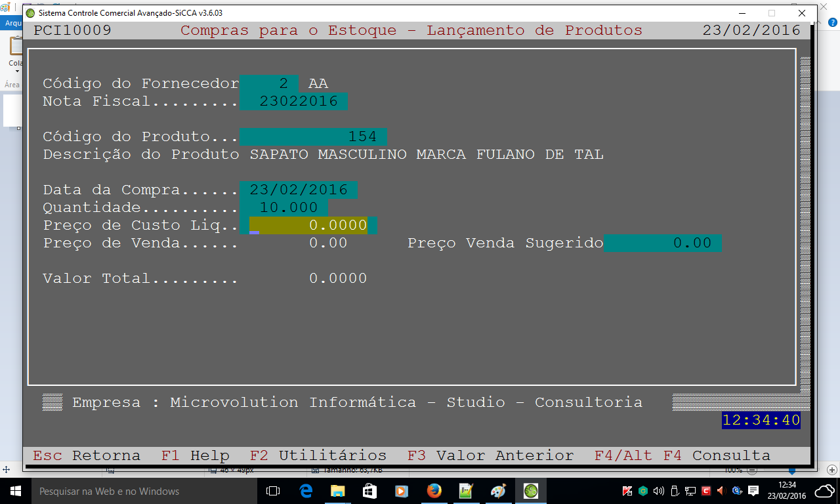Open the Windows Store taskbar icon

coord(369,491)
